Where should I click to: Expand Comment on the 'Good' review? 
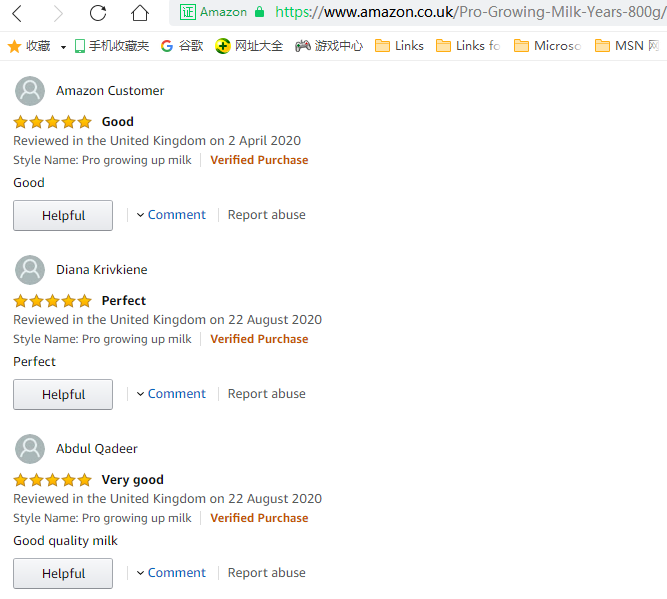tap(171, 215)
